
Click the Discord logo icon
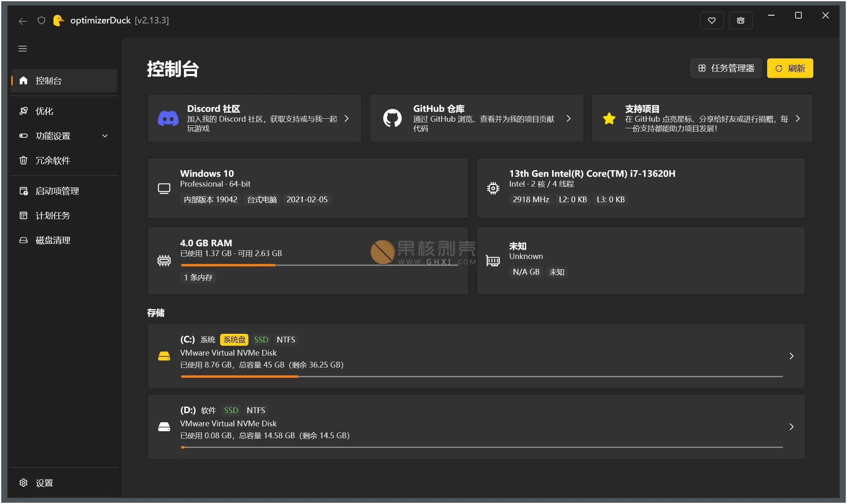168,118
